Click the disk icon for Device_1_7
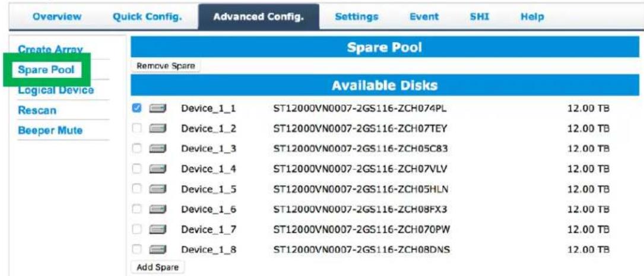The height and width of the screenshot is (276, 644). tap(157, 229)
